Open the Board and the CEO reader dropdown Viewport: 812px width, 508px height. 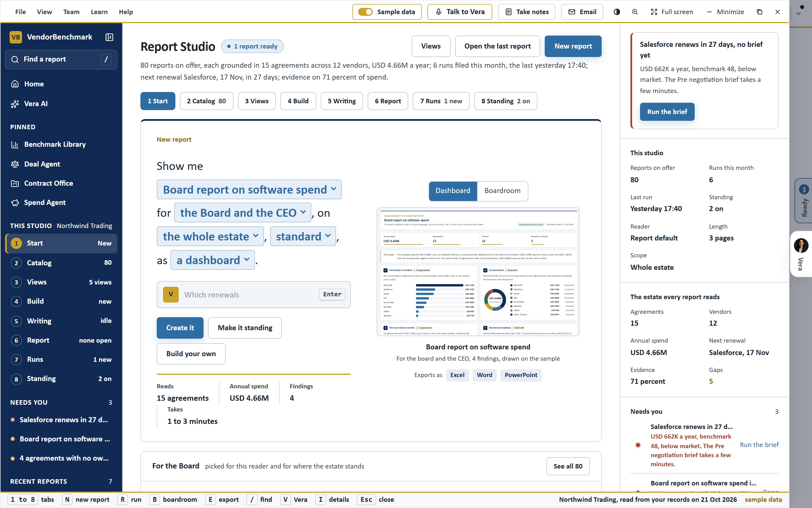pyautogui.click(x=242, y=213)
